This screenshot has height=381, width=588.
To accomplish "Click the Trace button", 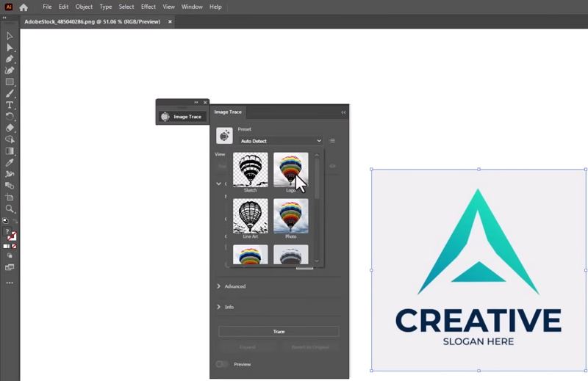I will (x=279, y=332).
